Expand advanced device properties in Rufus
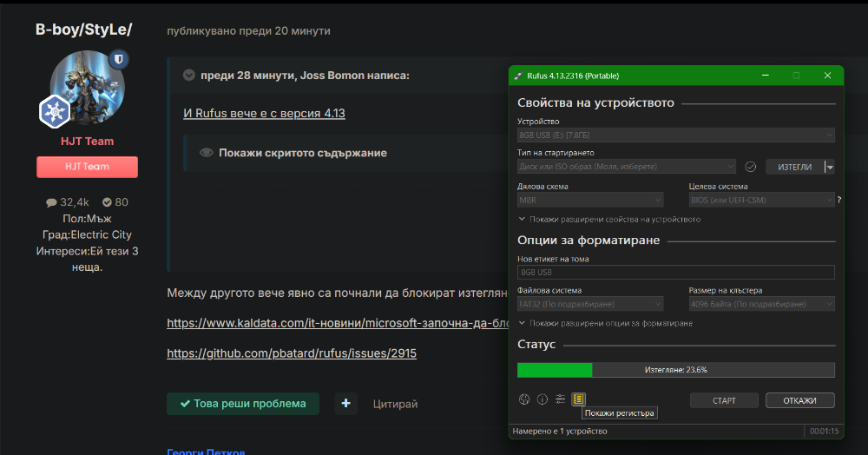Viewport: 868px width, 455px height. [609, 219]
